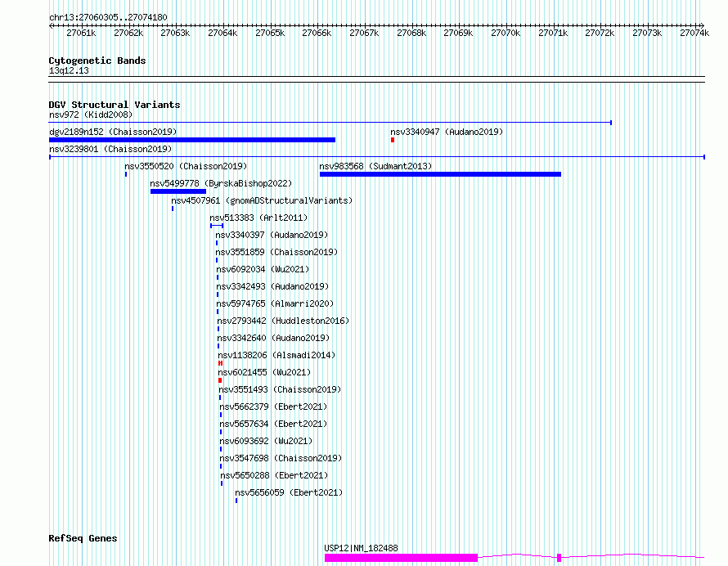Select the nsv983568 (Sudmant2013) blue bar

[x=440, y=174]
